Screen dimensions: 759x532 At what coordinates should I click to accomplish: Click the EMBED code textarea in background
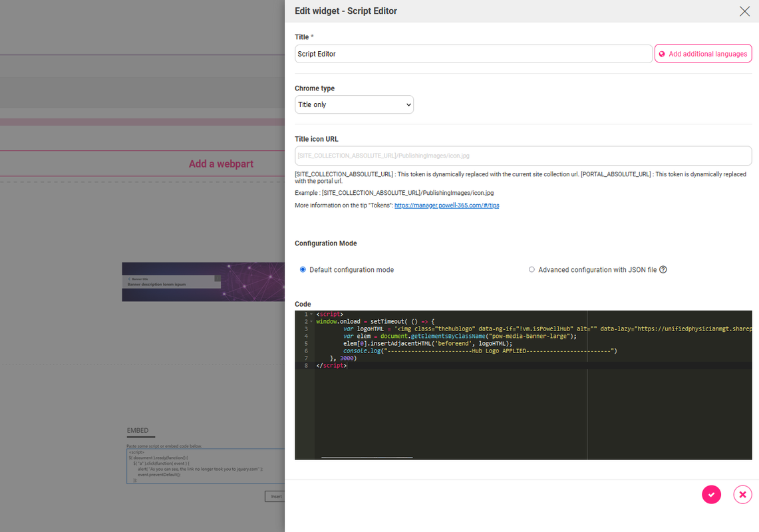click(x=206, y=466)
